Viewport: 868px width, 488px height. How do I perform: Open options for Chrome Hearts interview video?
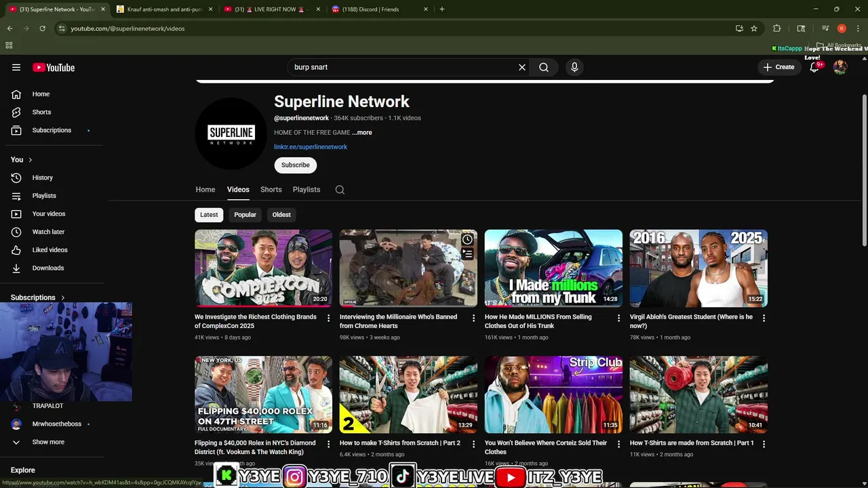click(474, 318)
